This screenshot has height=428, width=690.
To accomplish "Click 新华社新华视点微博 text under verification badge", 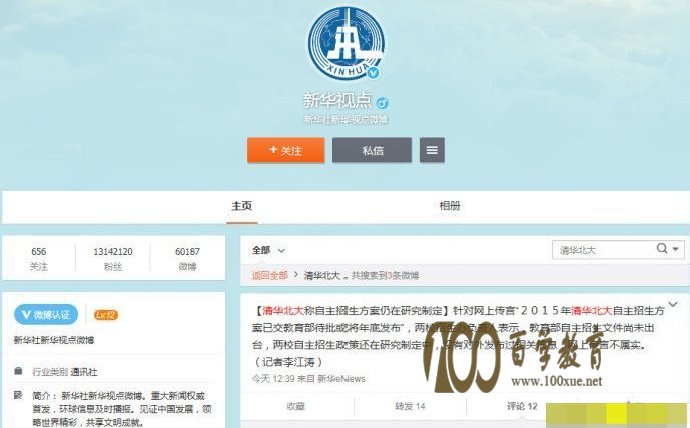I will (54, 340).
